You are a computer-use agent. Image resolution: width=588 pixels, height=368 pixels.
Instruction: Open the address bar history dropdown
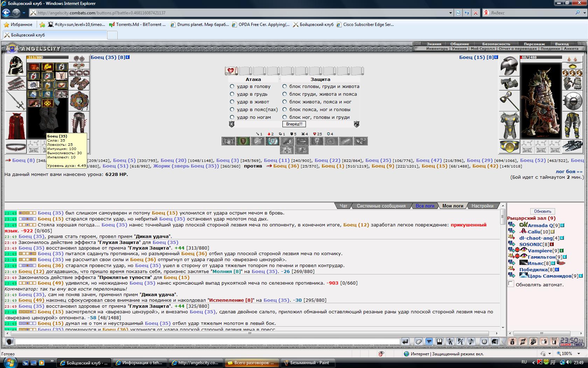click(450, 13)
